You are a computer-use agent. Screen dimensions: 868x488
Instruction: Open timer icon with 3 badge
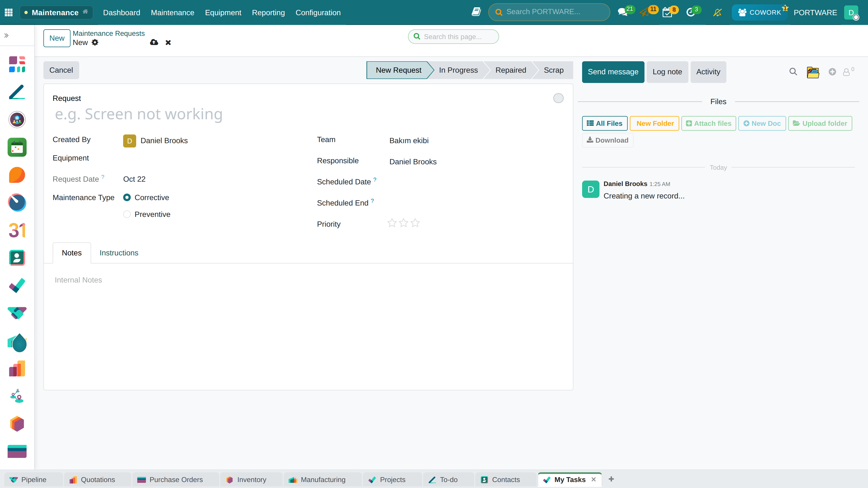point(690,12)
